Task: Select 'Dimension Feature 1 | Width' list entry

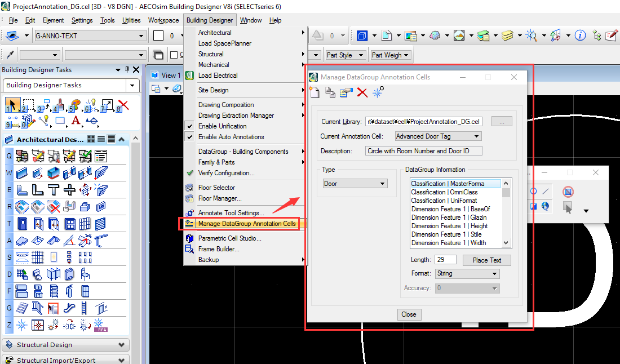Action: tap(449, 243)
